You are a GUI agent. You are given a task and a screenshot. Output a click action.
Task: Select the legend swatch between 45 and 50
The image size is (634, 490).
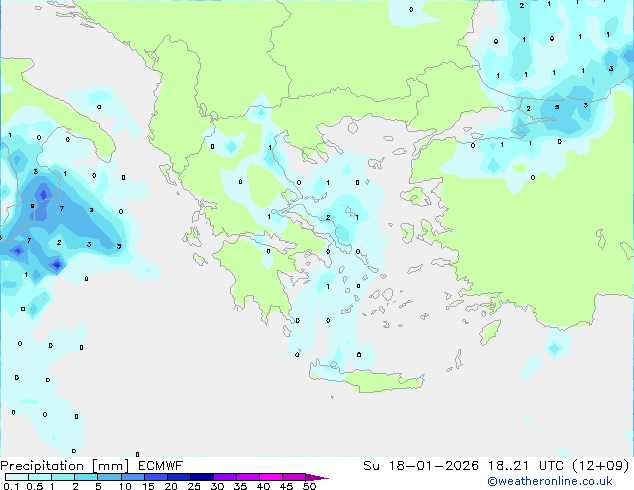point(297,477)
